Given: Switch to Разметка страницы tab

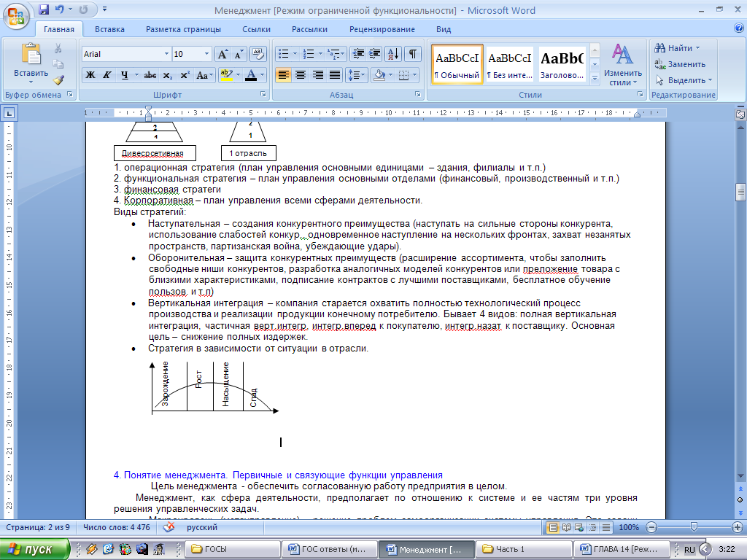Looking at the screenshot, I should [x=183, y=29].
